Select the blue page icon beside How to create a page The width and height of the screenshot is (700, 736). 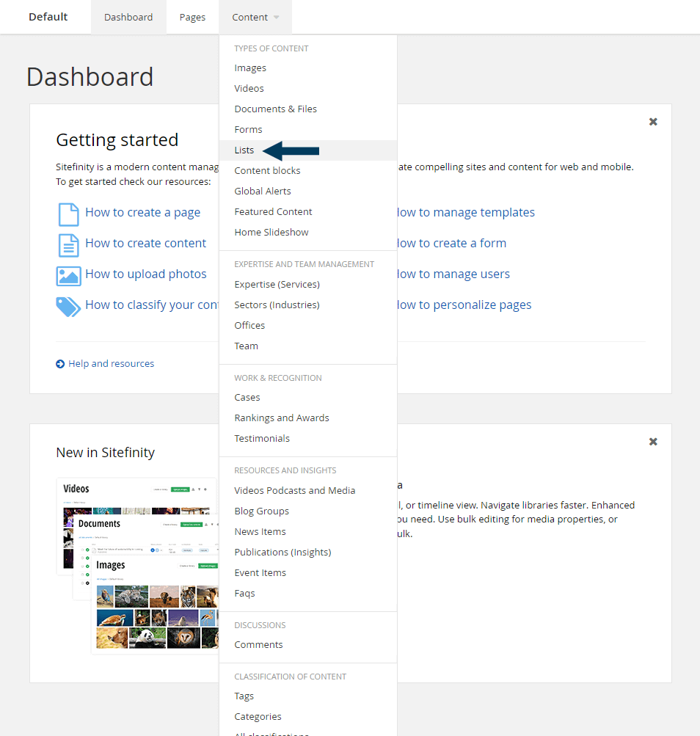point(68,212)
